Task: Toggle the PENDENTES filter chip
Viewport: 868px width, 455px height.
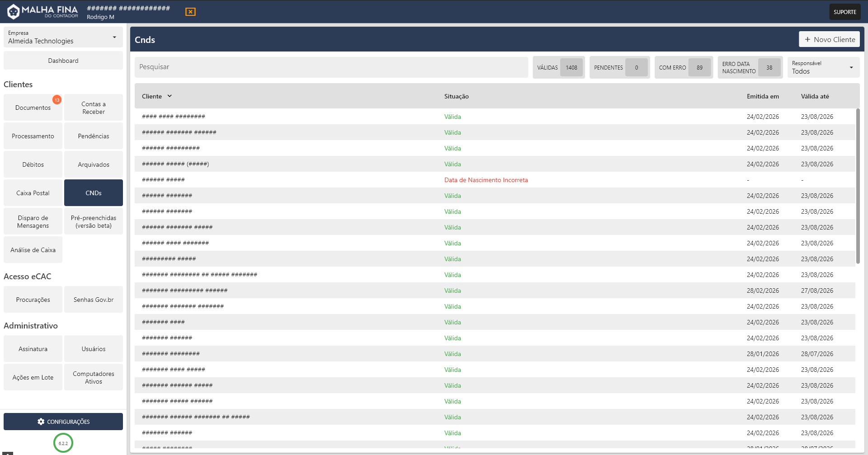Action: [x=619, y=68]
